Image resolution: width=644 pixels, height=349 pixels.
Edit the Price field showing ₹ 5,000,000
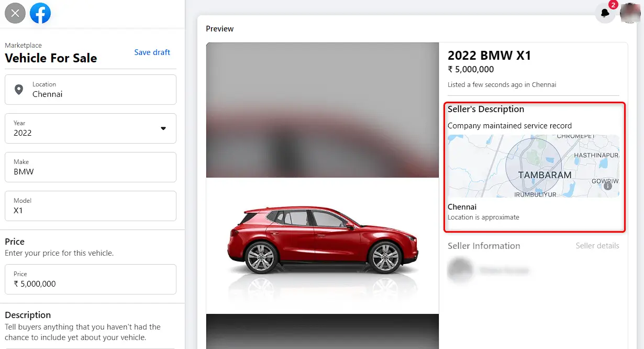tap(91, 279)
